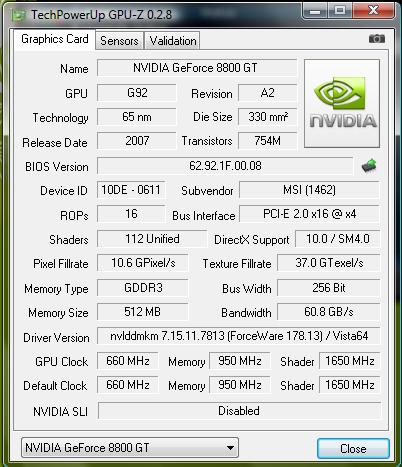Click the Name field NVIDIA GeForce 8800 GT

(x=197, y=68)
